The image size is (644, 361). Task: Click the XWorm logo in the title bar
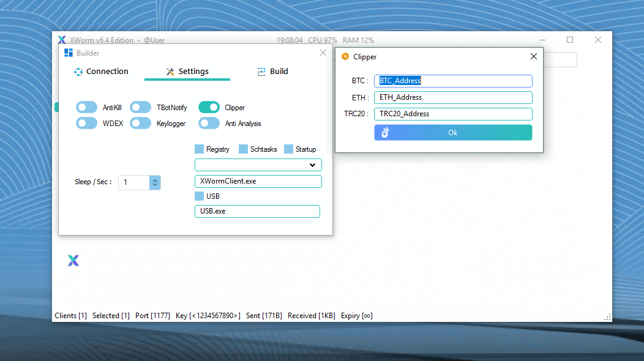click(x=62, y=40)
